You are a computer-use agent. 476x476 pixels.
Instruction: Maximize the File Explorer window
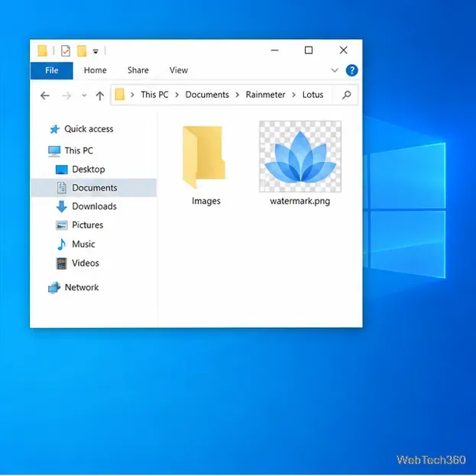tap(309, 50)
